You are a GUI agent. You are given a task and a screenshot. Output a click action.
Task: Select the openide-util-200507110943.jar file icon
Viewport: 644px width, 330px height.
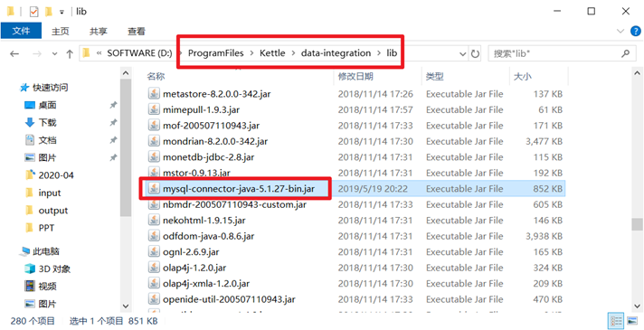tap(154, 299)
